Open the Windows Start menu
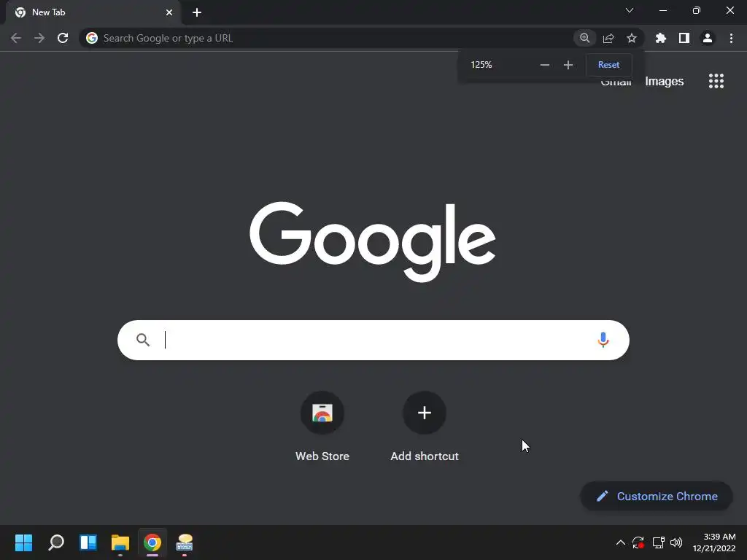The image size is (747, 560). coord(23,542)
